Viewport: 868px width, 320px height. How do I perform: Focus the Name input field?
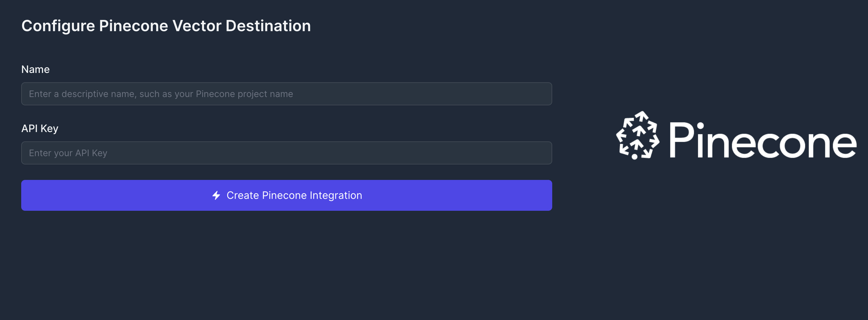click(287, 94)
